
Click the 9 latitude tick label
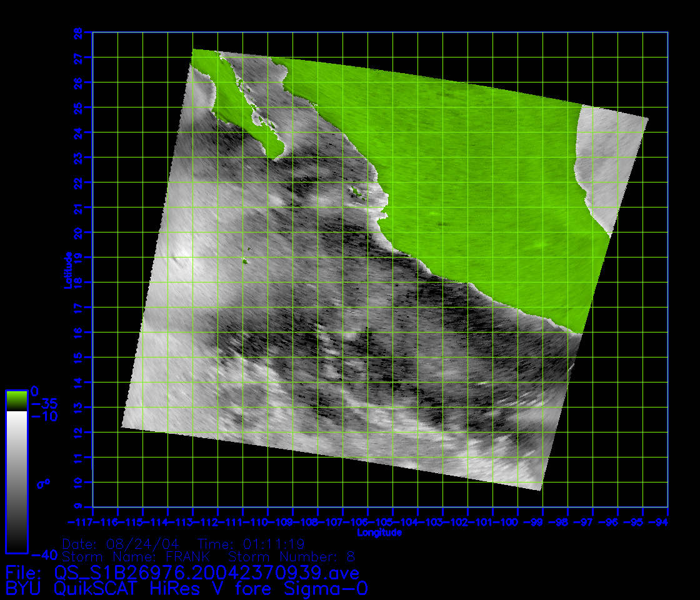(77, 507)
